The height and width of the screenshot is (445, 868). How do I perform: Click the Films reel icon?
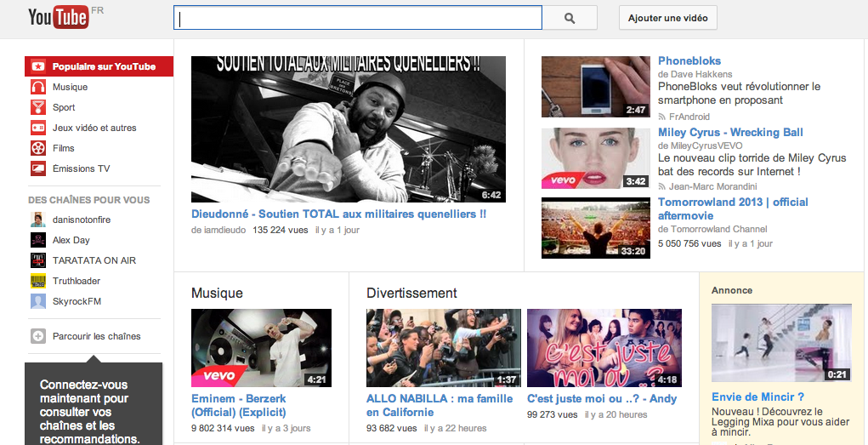coord(38,148)
